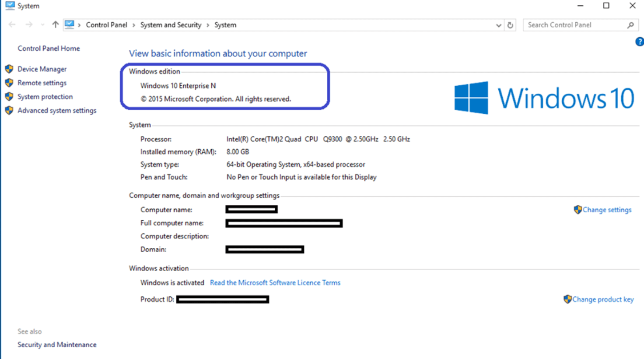The image size is (644, 359).
Task: Click the Back navigation arrow
Action: [12, 25]
